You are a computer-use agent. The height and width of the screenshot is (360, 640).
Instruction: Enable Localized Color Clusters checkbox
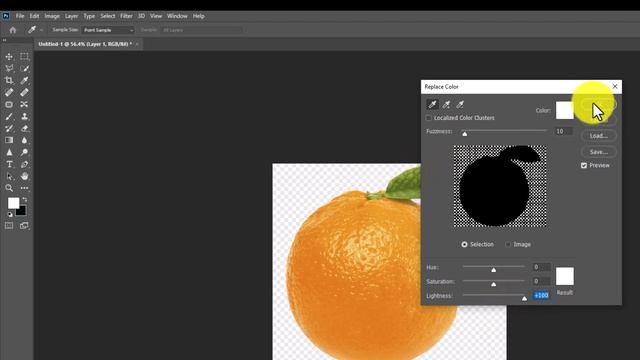(429, 118)
